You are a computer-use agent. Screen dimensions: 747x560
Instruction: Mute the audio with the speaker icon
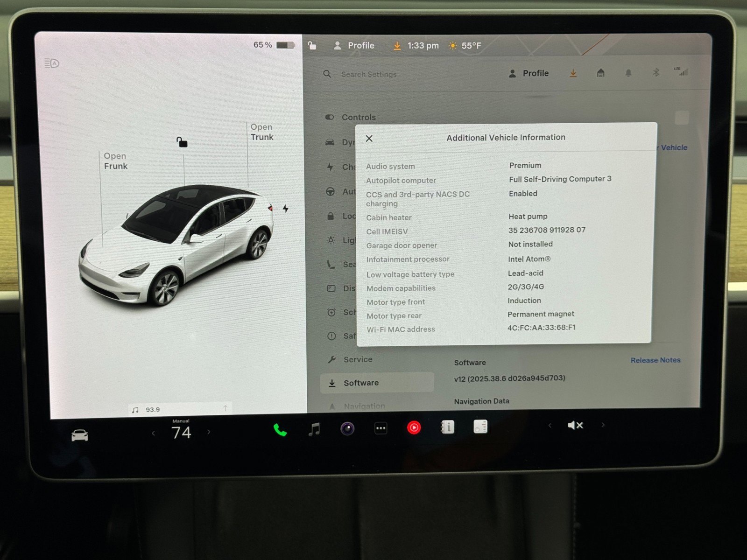(575, 426)
